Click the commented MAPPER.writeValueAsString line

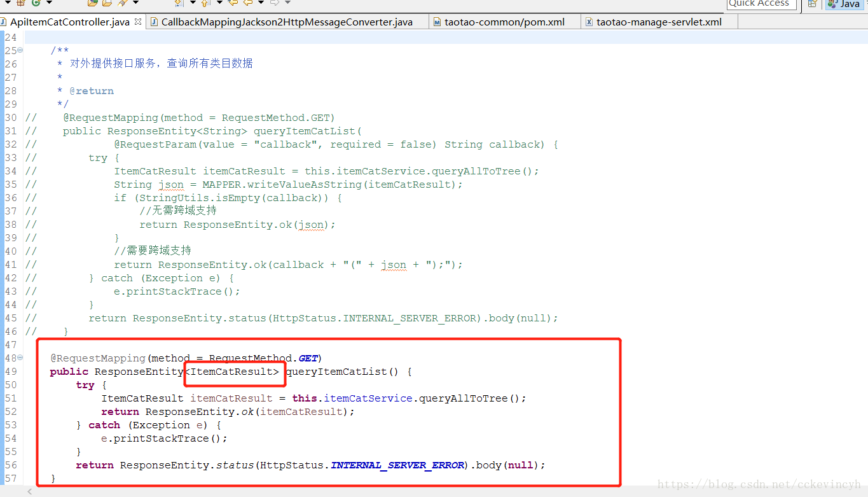(x=288, y=185)
